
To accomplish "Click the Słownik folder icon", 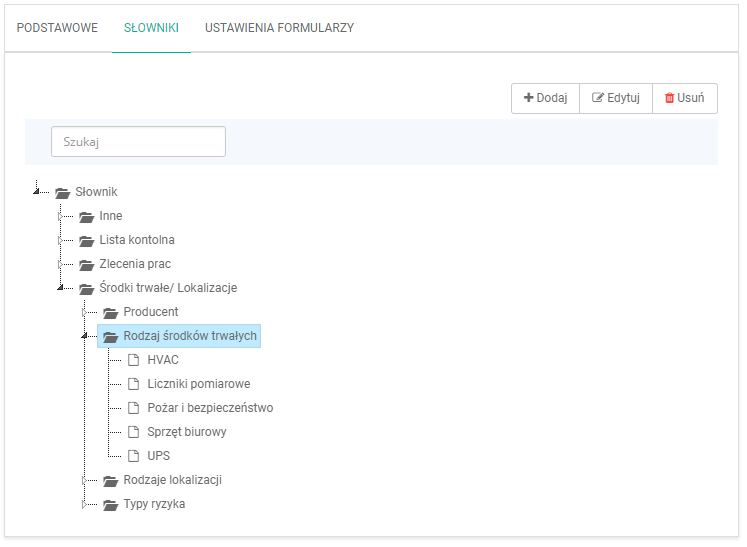I will [62, 192].
